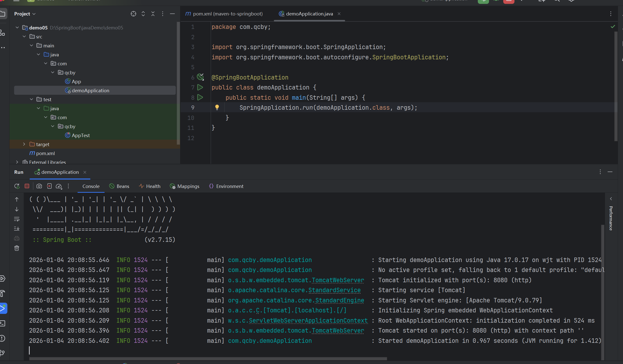Clear console output with trash icon
The image size is (623, 364).
coord(17,248)
